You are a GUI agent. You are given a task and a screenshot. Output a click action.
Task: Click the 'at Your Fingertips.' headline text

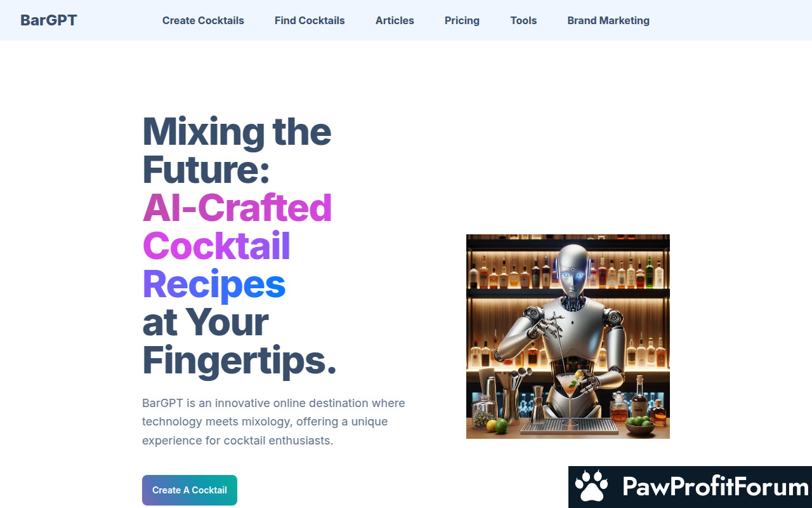click(x=239, y=341)
